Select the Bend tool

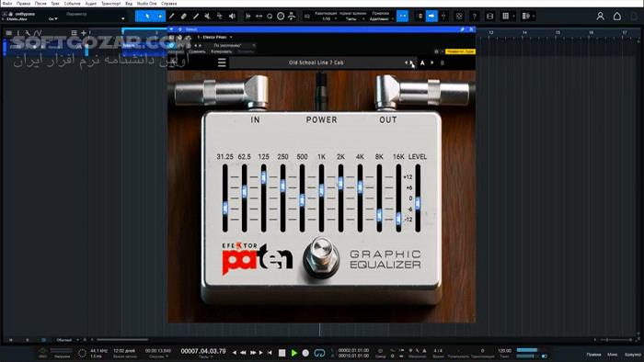[220, 16]
